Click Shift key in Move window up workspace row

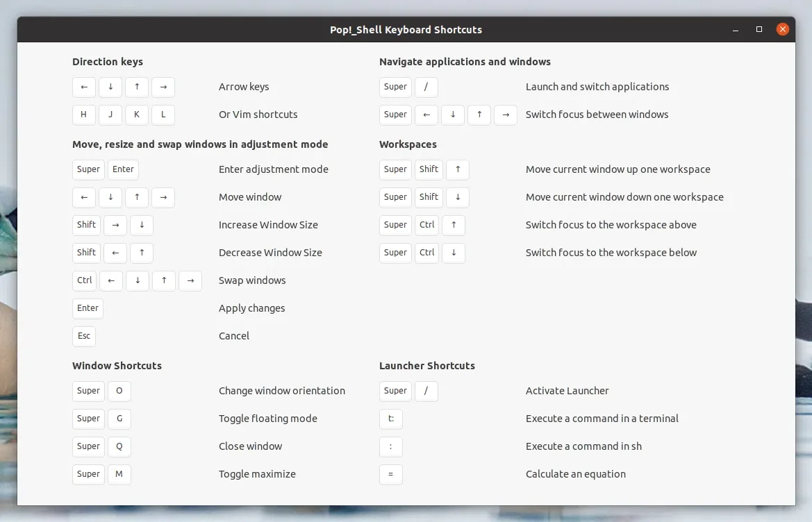click(429, 169)
